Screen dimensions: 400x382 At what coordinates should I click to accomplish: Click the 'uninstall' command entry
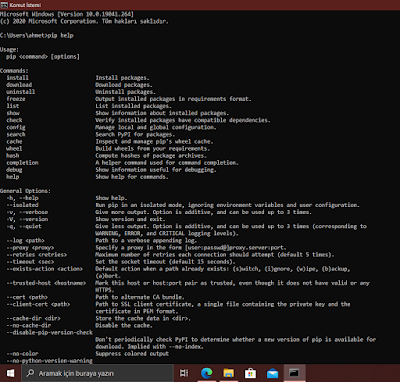point(20,92)
